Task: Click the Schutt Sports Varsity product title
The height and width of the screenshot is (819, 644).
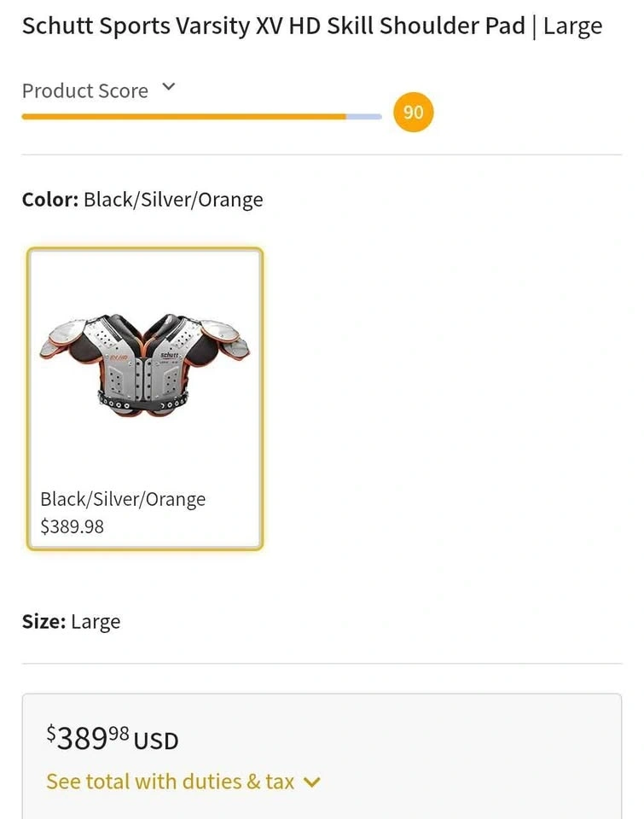Action: 273,26
